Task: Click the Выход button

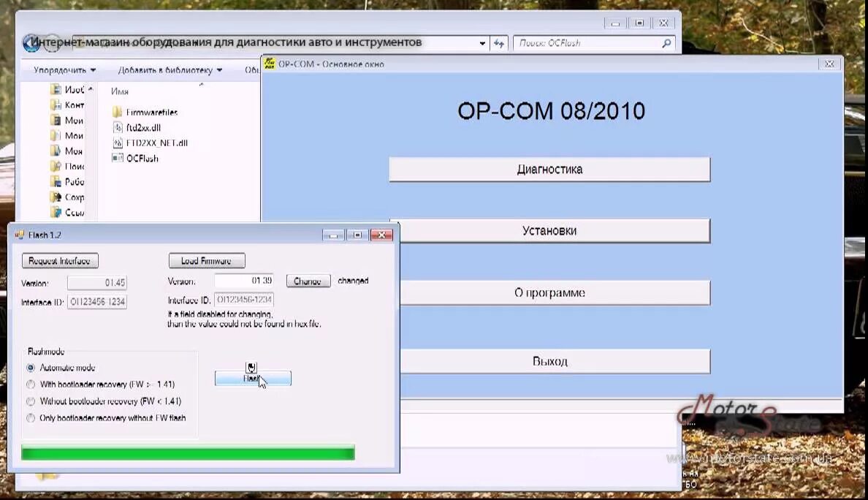Action: 549,362
